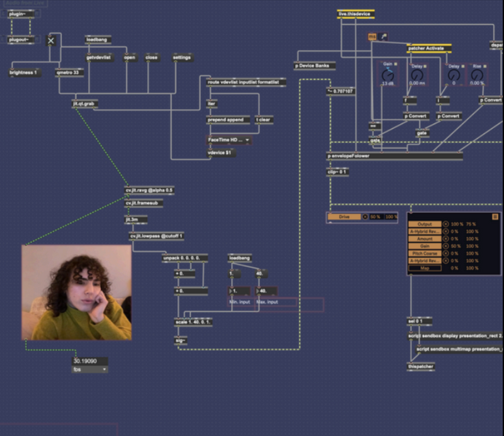Screen dimensions: 504x436
Task: Click the open message box
Action: (130, 57)
